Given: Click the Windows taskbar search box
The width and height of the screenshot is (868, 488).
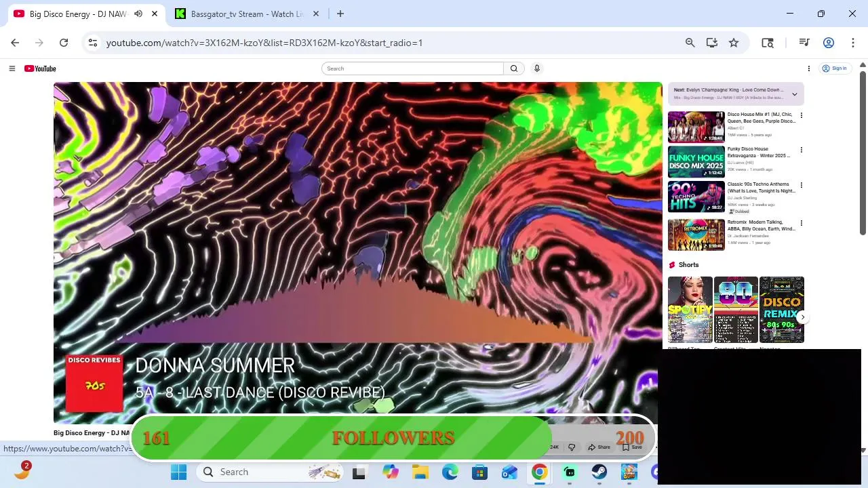Looking at the screenshot, I should (x=269, y=472).
